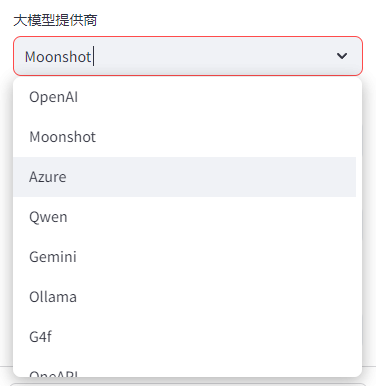Select Ollama in the provider dropdown
Screen dimensions: 376x386
coord(184,297)
